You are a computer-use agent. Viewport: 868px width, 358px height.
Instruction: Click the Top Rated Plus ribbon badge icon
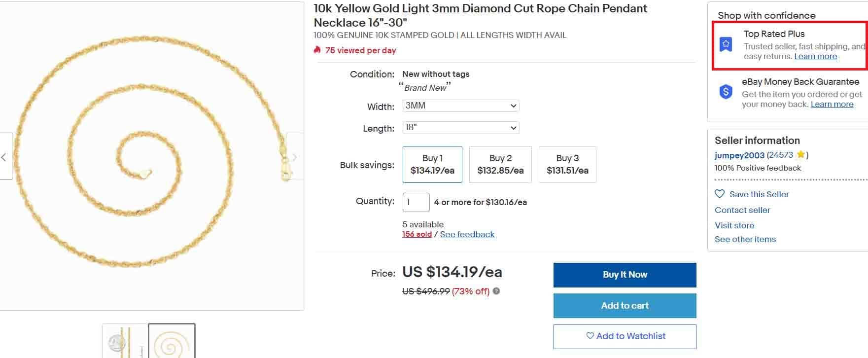[726, 44]
